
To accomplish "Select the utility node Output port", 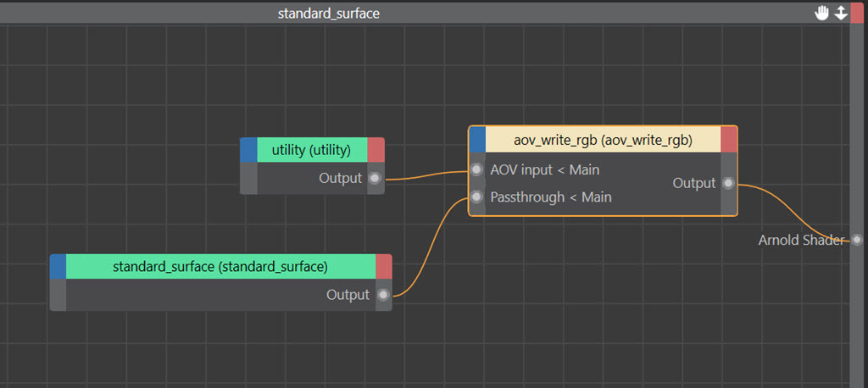I will [x=376, y=179].
